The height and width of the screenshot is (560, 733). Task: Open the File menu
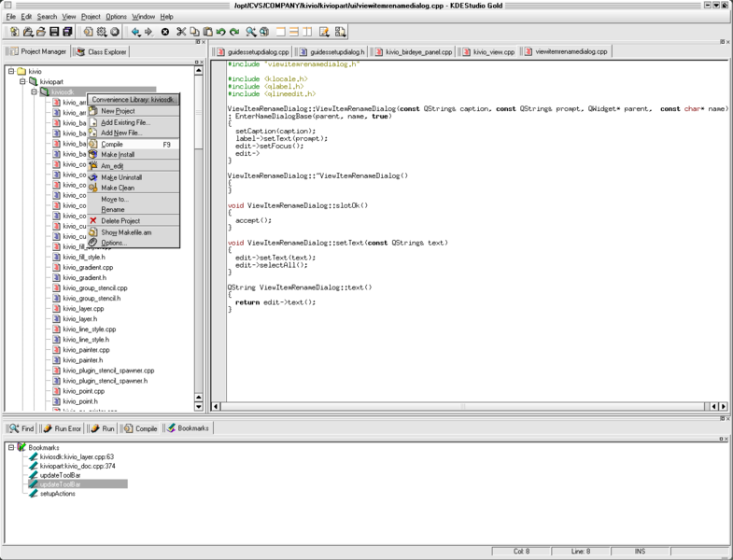[11, 17]
